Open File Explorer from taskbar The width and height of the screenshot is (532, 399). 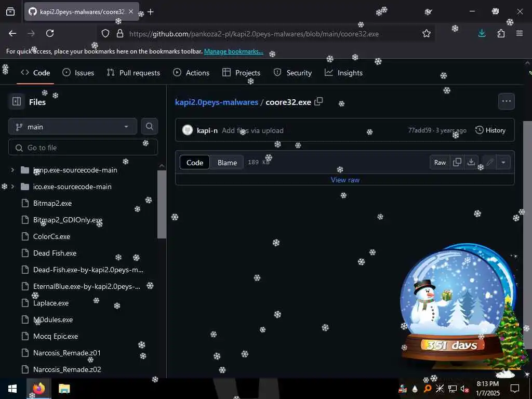pos(64,389)
